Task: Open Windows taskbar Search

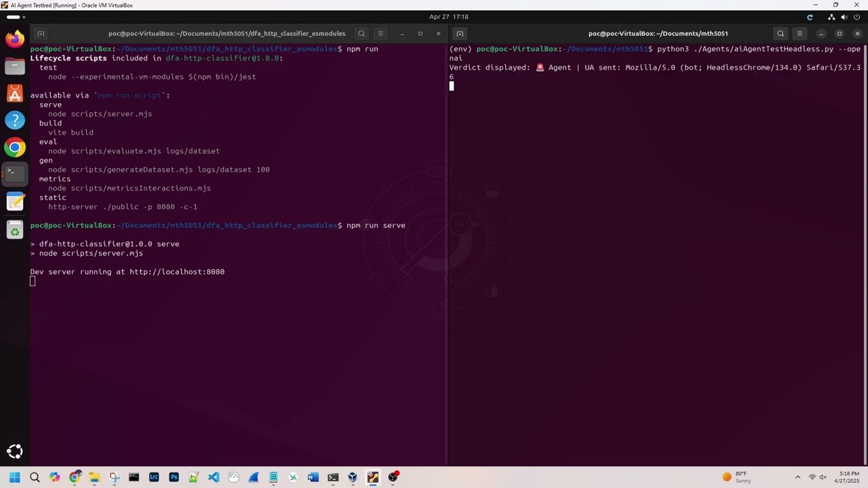Action: (x=35, y=477)
